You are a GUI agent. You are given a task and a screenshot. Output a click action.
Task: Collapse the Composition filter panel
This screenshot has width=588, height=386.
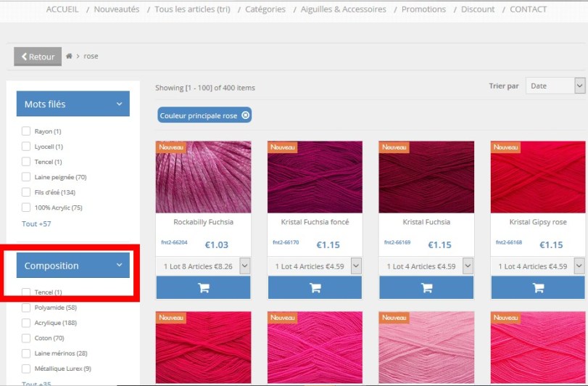[x=120, y=266]
